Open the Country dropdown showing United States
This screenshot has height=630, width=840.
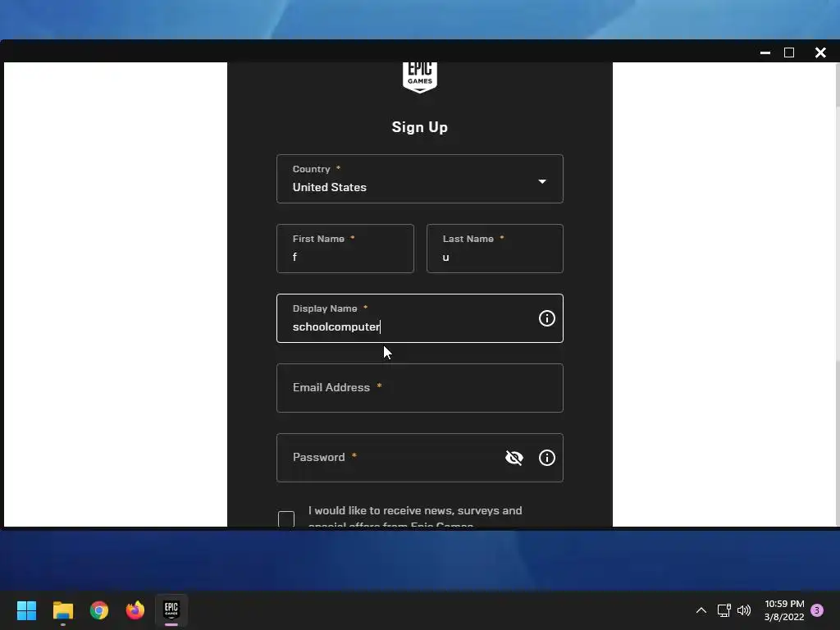pyautogui.click(x=419, y=179)
